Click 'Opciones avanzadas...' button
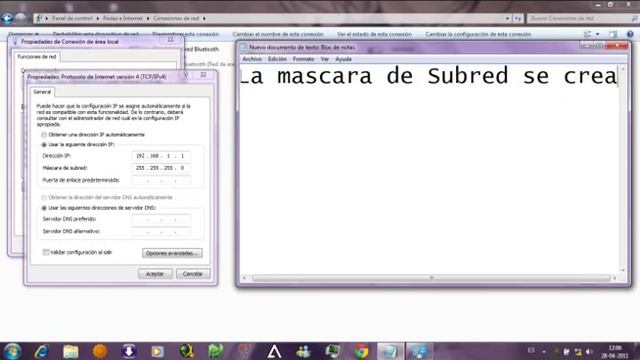The image size is (640, 360). pyautogui.click(x=172, y=253)
